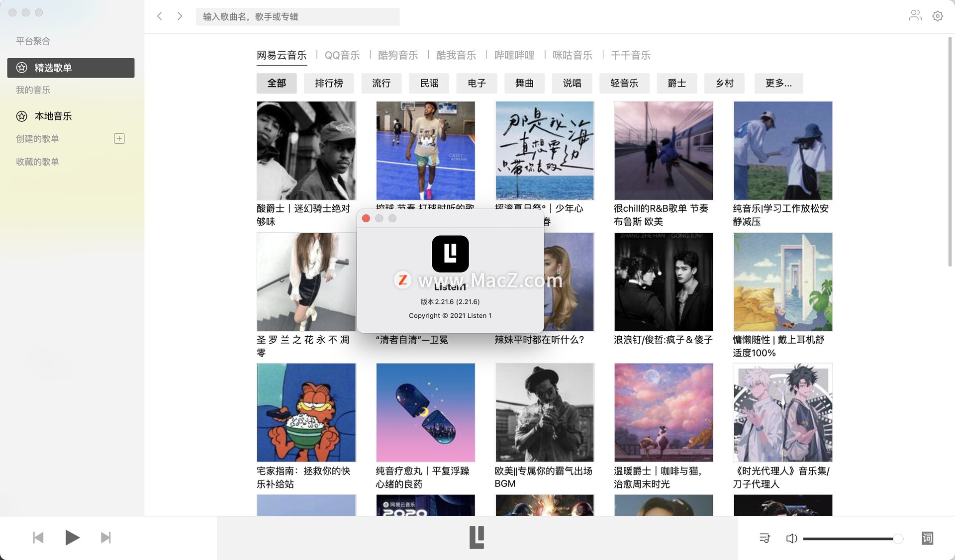Click the play button
This screenshot has height=560, width=955.
pos(72,538)
